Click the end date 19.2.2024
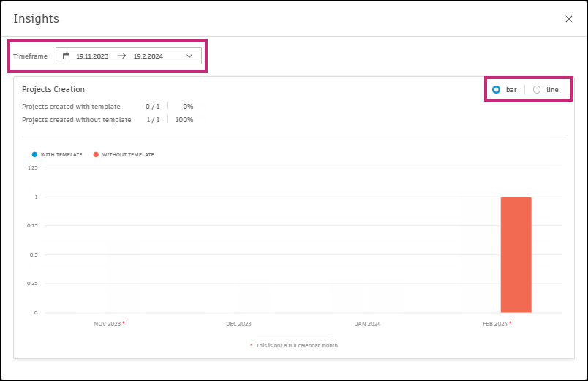Image resolution: width=588 pixels, height=381 pixels. (148, 56)
